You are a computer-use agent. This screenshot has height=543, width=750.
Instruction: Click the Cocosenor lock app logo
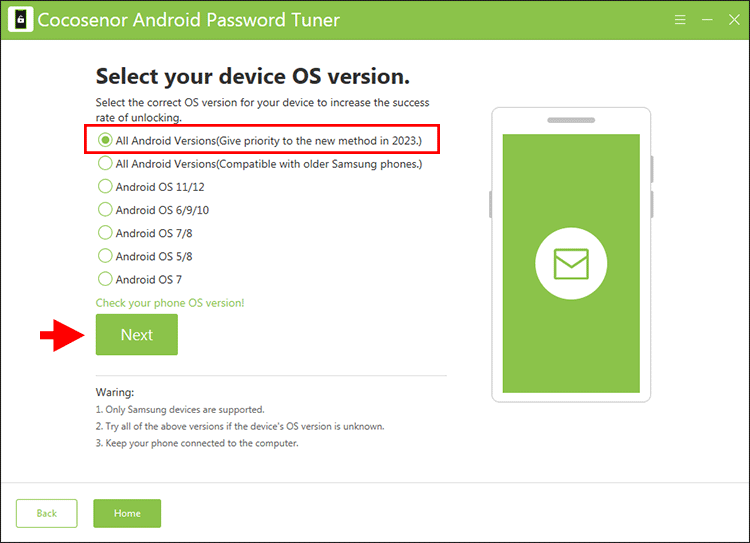coord(21,20)
